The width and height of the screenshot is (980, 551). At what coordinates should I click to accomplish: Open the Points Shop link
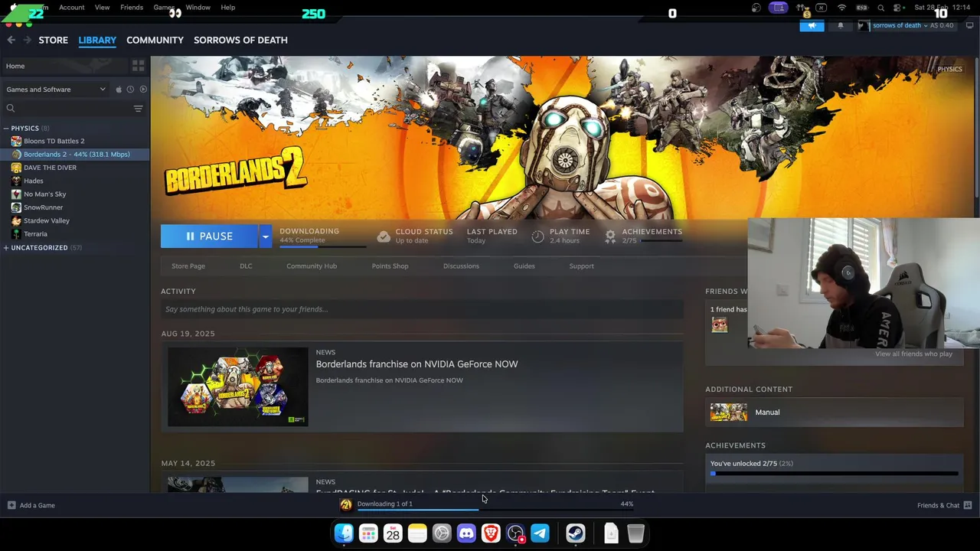[390, 266]
